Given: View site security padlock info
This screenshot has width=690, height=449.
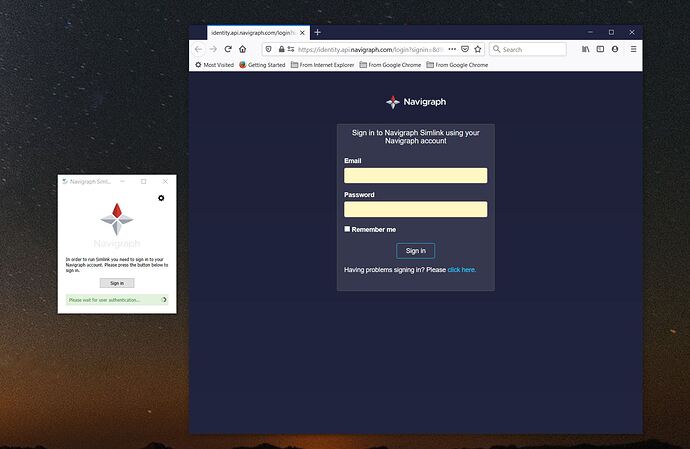Looking at the screenshot, I should (281, 49).
